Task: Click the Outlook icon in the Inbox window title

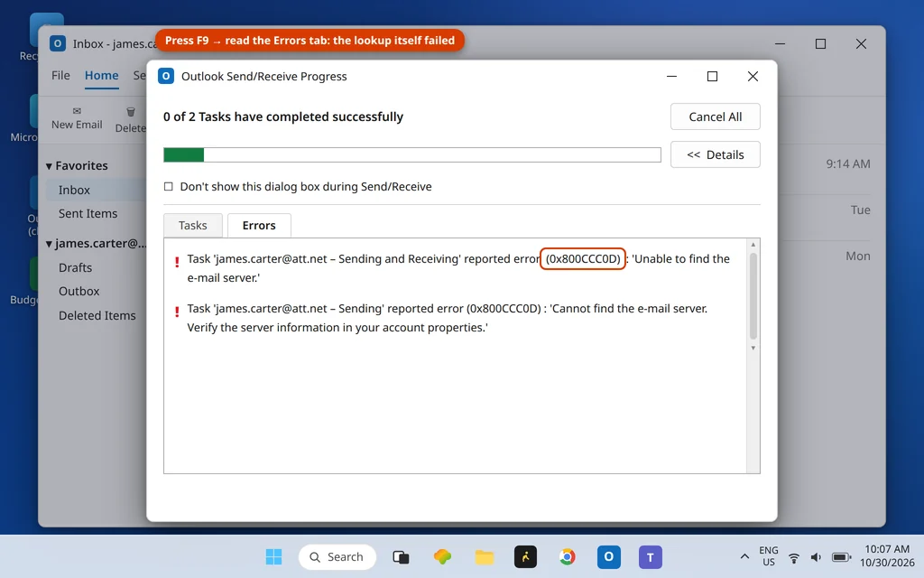Action: point(58,43)
